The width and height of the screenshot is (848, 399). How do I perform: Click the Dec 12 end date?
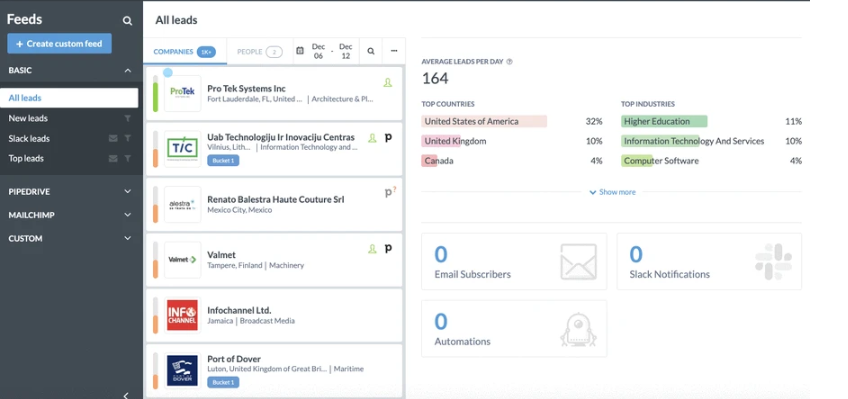click(x=346, y=51)
